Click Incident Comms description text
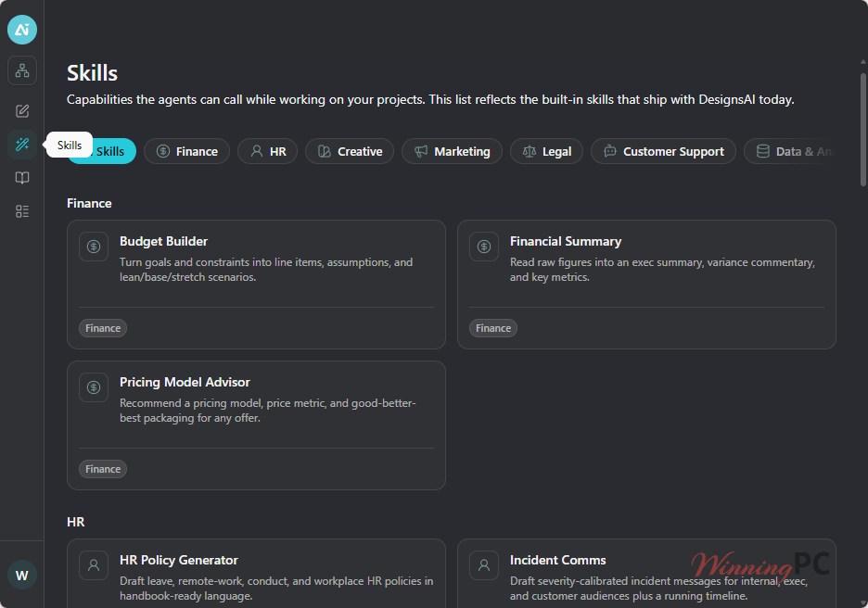This screenshot has width=868, height=608. [x=658, y=589]
